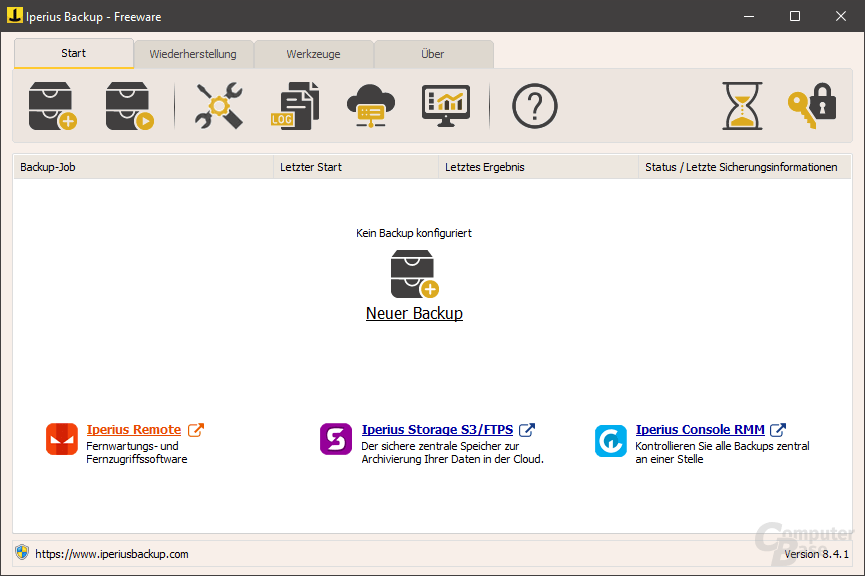Screen dimensions: 865x576
Task: Open the key and padlock credentials icon
Action: [811, 105]
